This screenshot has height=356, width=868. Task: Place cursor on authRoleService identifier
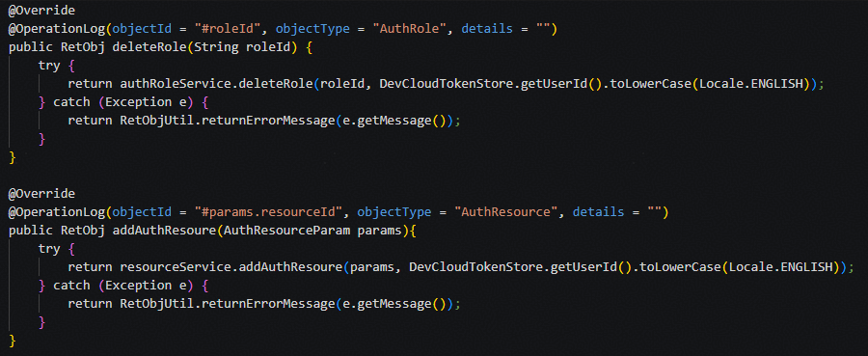[175, 84]
